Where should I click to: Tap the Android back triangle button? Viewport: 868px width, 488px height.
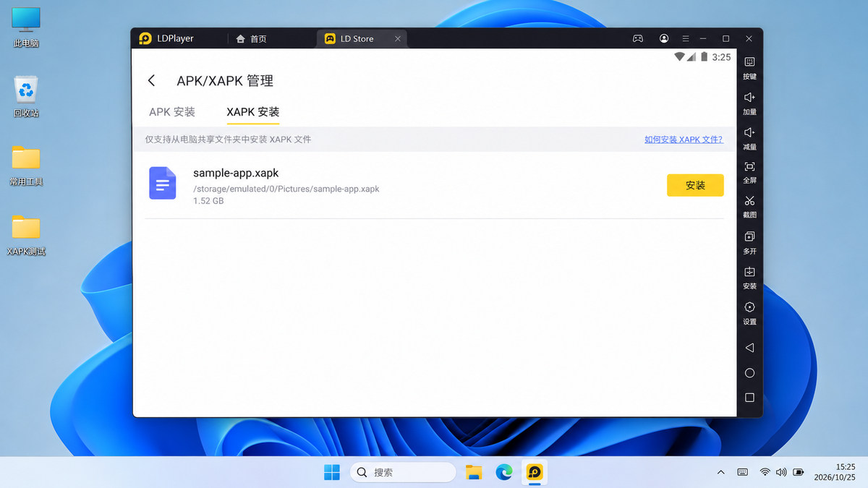(x=749, y=348)
